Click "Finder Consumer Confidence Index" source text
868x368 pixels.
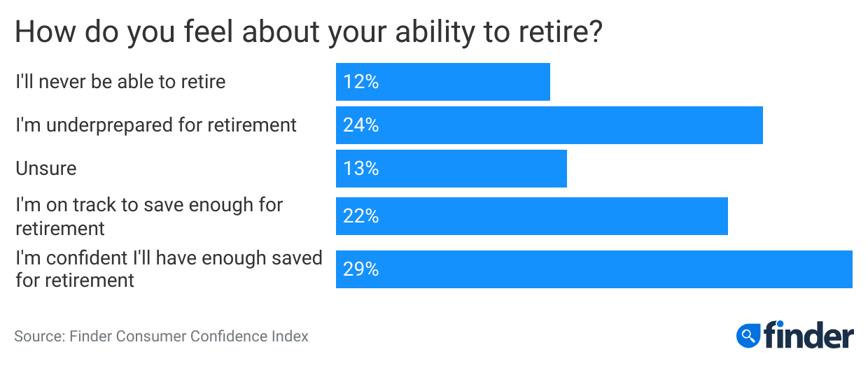(189, 337)
